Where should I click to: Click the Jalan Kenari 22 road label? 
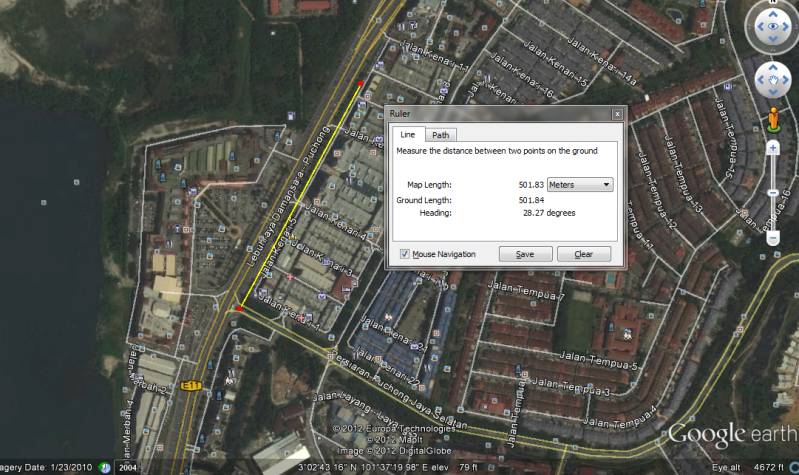click(387, 367)
